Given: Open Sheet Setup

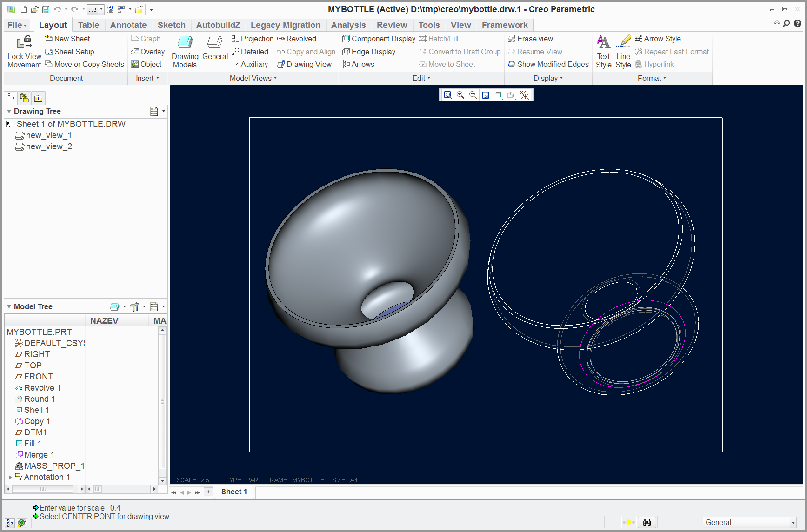Looking at the screenshot, I should pos(69,52).
